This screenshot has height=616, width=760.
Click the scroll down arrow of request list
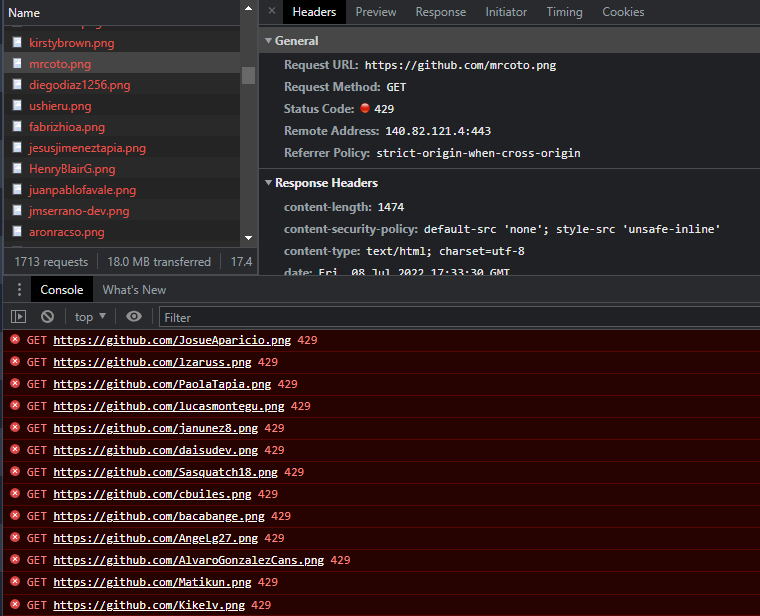click(x=248, y=237)
